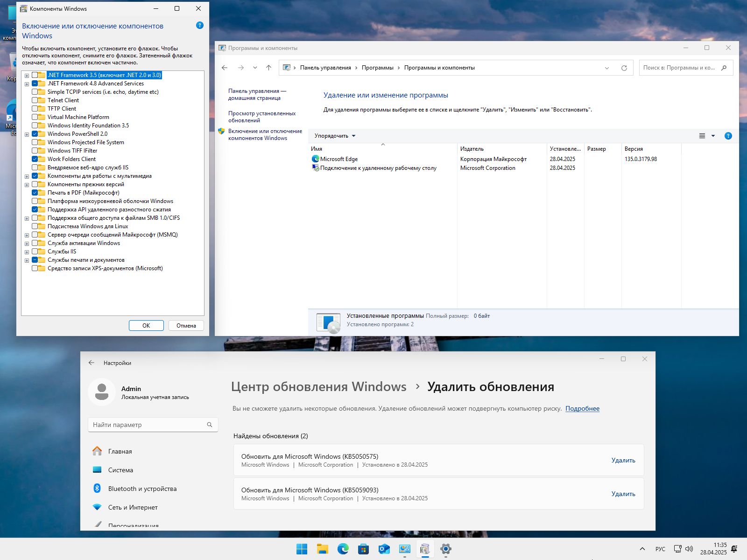Click Back arrow in Programs and Features window
This screenshot has width=747, height=560.
pos(225,68)
